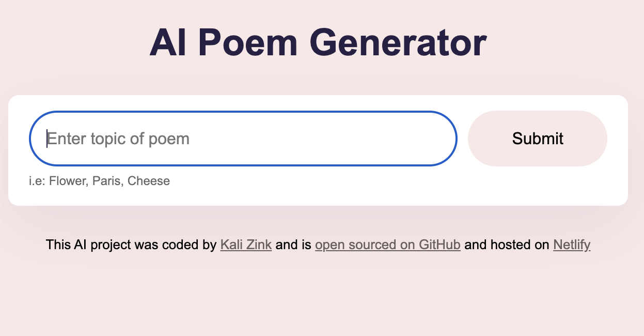The image size is (644, 336).
Task: Select the example text Flower, Paris, Cheese
Action: pyautogui.click(x=99, y=181)
